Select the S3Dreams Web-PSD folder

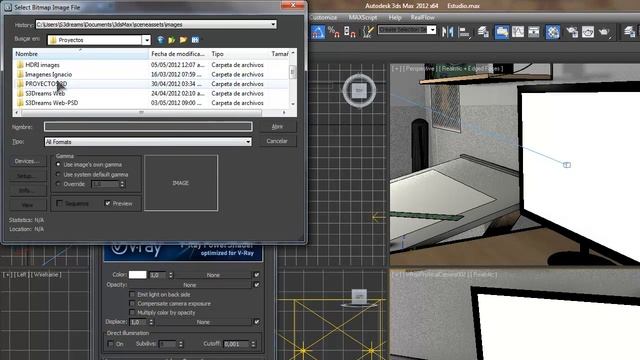click(x=51, y=103)
